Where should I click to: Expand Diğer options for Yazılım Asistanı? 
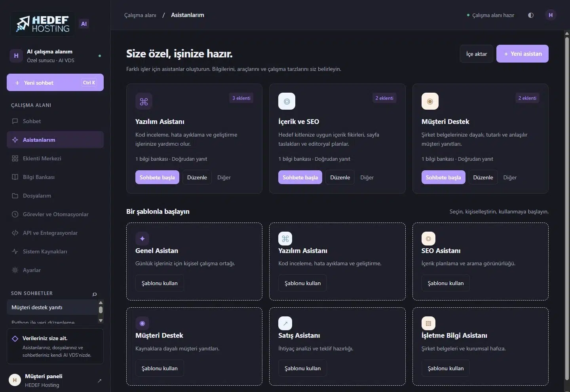[224, 177]
